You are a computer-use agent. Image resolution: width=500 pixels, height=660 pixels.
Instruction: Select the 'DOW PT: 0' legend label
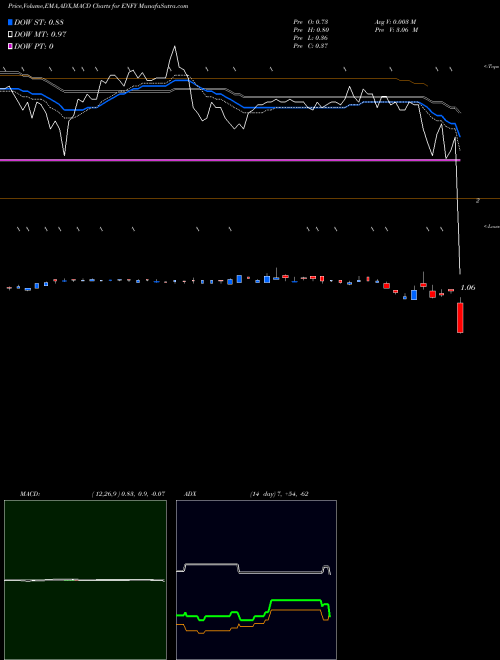(34, 46)
